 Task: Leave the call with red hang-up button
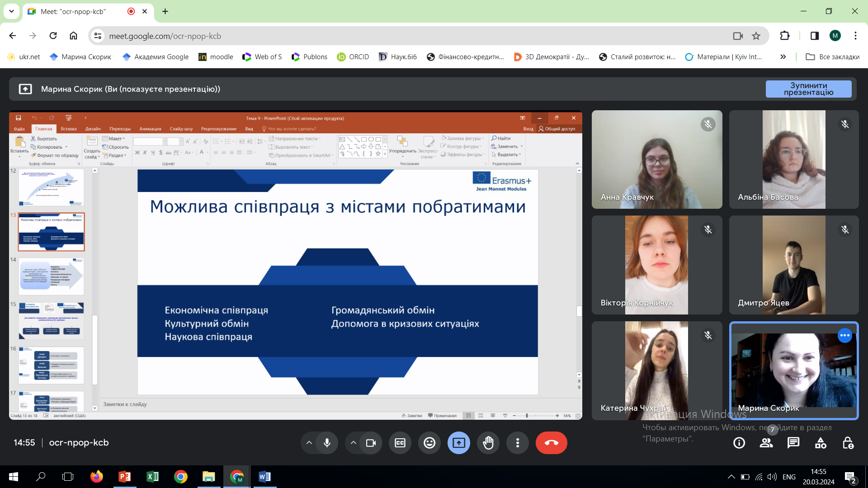click(552, 443)
